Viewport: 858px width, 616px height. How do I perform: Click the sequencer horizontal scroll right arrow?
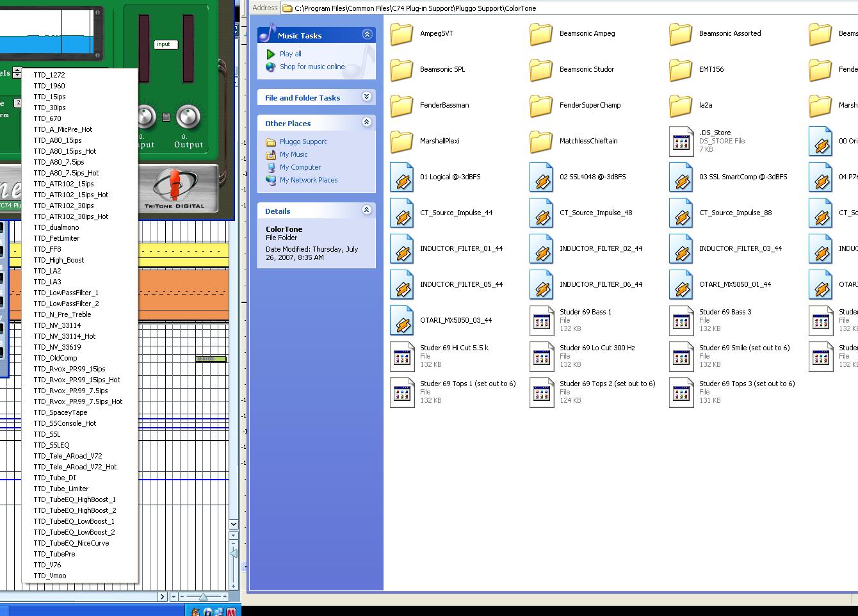(x=163, y=597)
